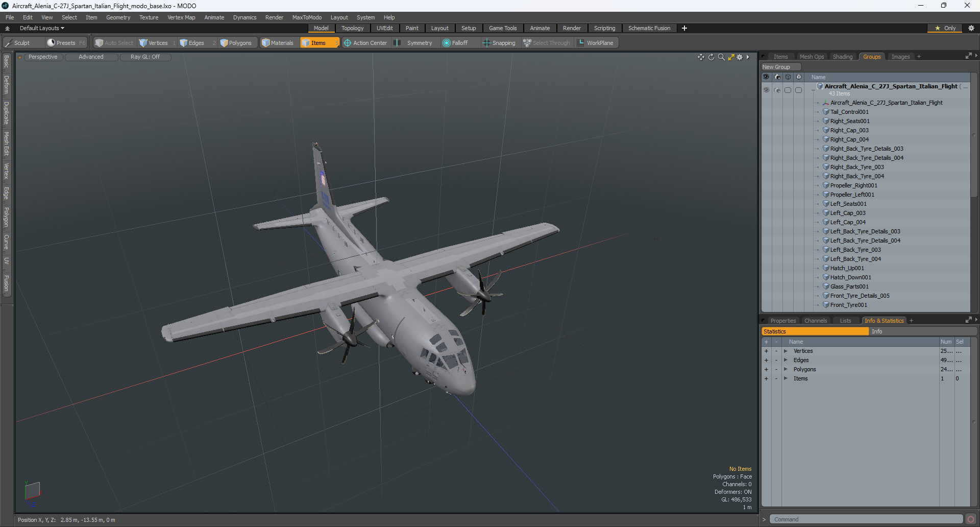Switch to the Info section header
The height and width of the screenshot is (527, 980).
click(922, 331)
